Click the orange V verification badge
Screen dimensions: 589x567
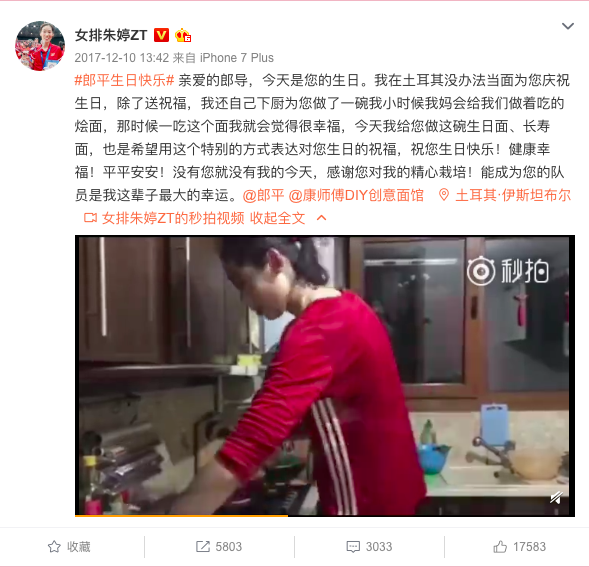[x=162, y=35]
